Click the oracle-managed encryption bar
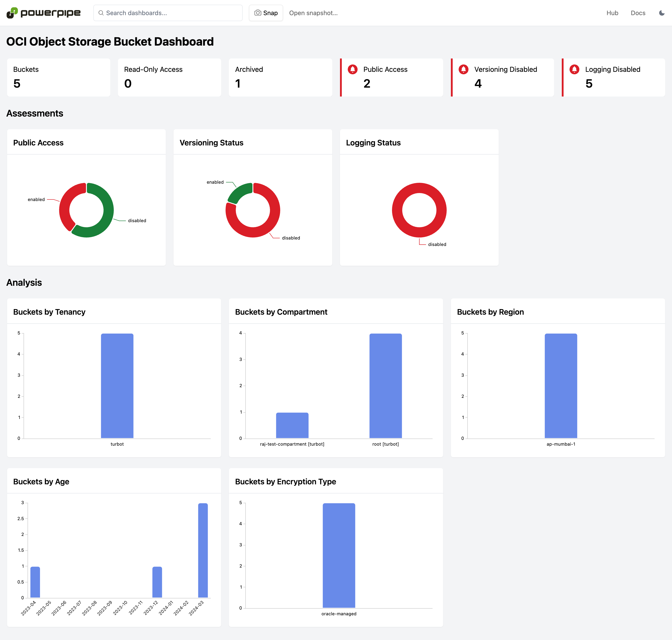 tap(339, 555)
